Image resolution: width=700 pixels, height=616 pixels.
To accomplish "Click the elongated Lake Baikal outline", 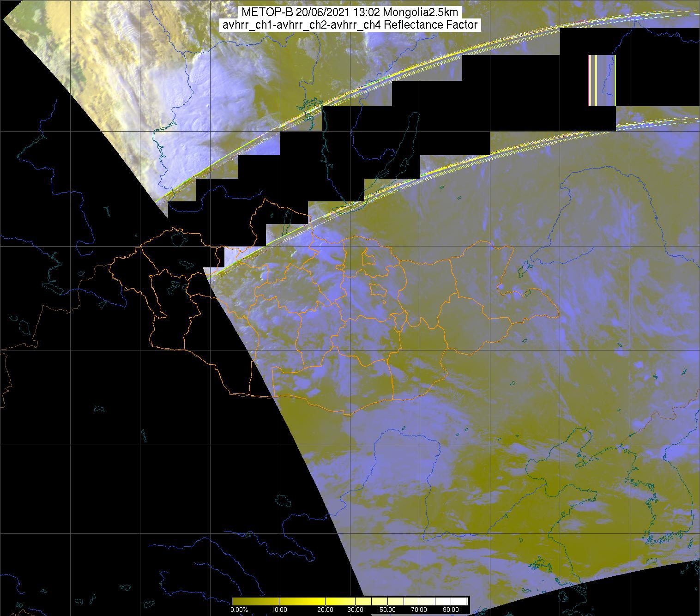I will pyautogui.click(x=397, y=152).
